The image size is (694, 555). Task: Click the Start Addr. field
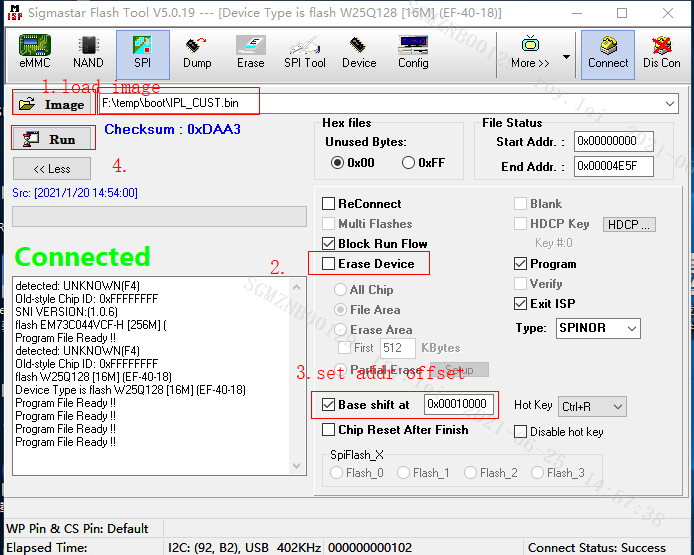click(613, 141)
